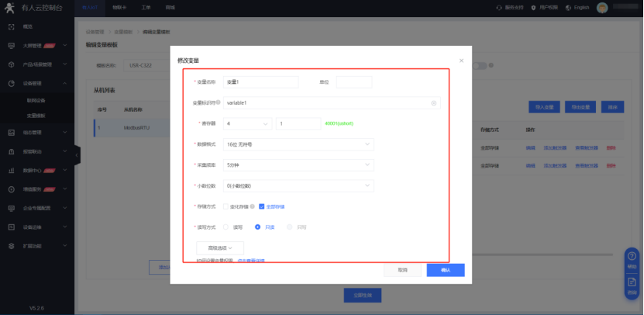Click the 设备管理 sidebar icon
Viewport: 644px width, 315px height.
click(11, 84)
